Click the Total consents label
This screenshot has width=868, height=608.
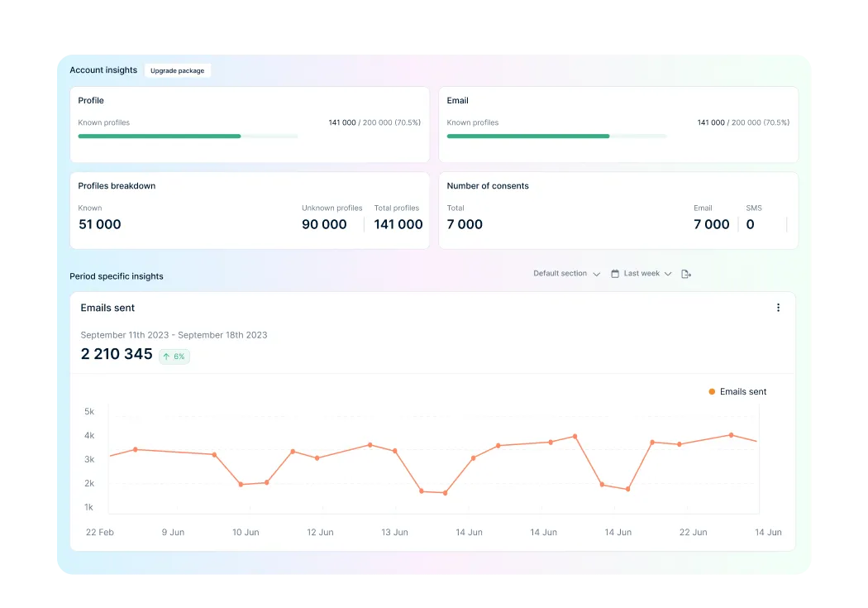(x=455, y=208)
